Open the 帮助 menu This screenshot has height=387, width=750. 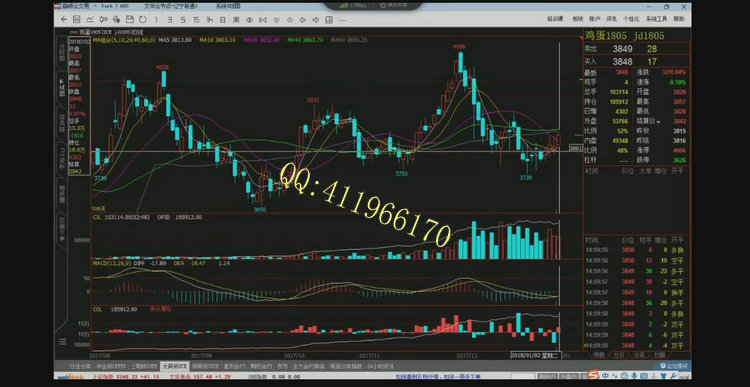(679, 19)
